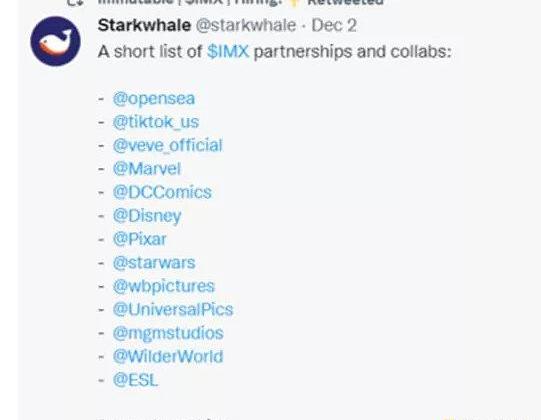Screen dimensions: 541x420
Task: Open the @ESL mention
Action: (135, 380)
